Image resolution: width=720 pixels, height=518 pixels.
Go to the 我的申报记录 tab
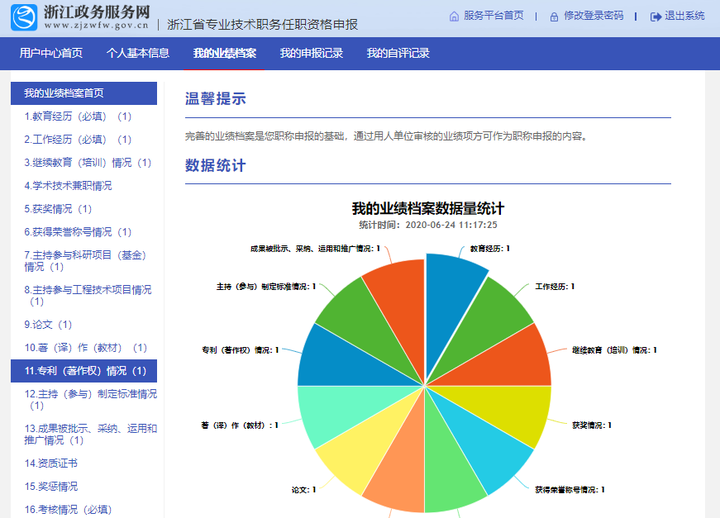311,53
